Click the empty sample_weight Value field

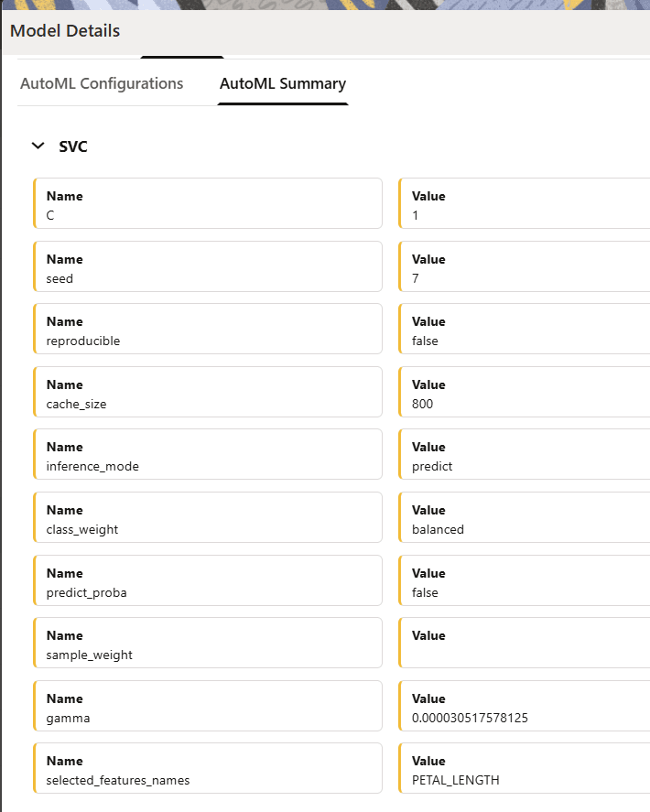[x=522, y=642]
